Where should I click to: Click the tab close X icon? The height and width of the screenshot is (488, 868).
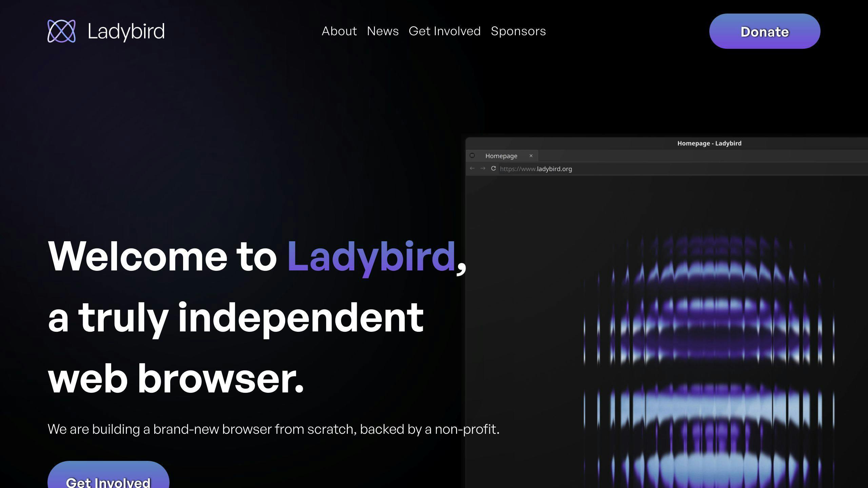531,156
